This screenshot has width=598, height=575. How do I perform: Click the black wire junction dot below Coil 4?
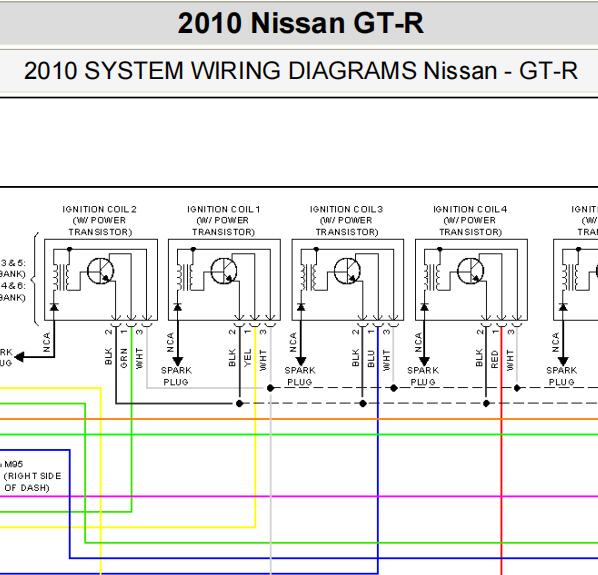click(x=486, y=403)
